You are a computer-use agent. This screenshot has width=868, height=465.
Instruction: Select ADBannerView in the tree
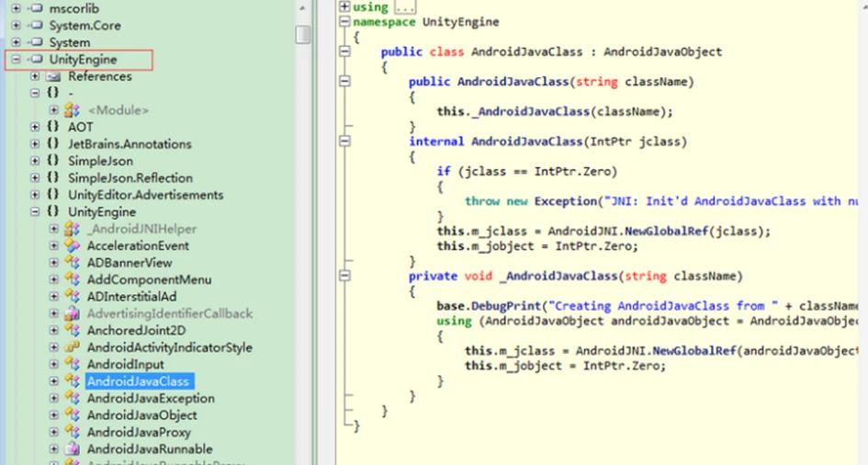tap(130, 263)
